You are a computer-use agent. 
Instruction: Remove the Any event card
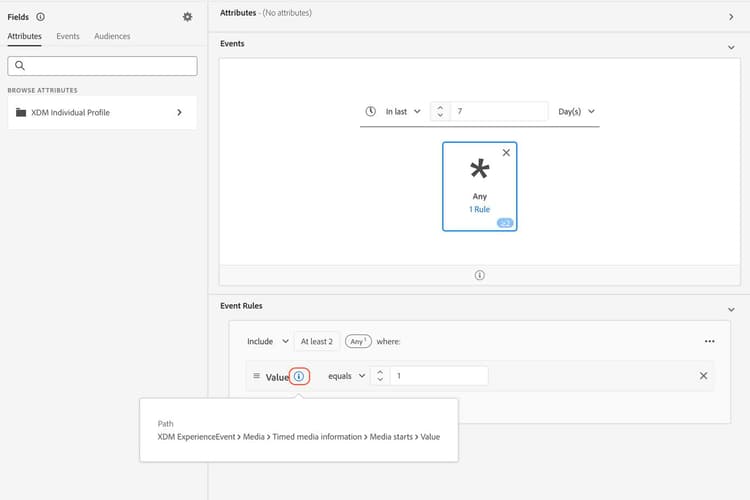pos(506,153)
